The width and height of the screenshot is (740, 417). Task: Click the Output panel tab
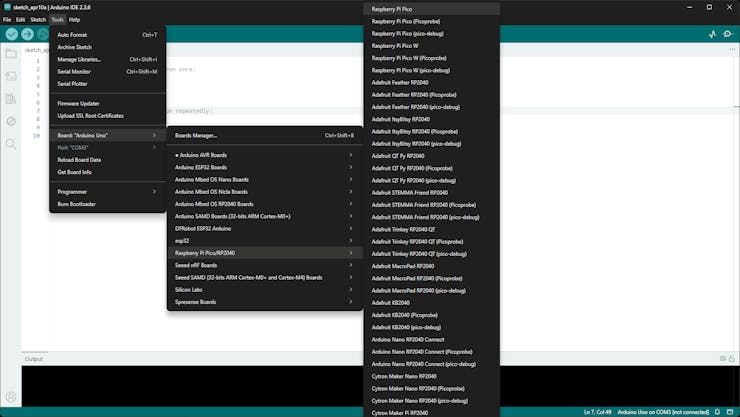[34, 359]
